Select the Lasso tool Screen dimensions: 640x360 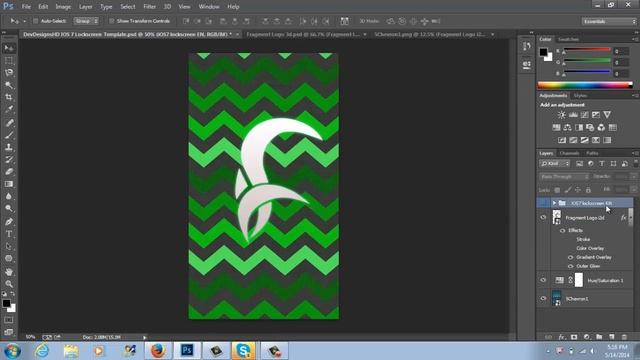pyautogui.click(x=9, y=73)
